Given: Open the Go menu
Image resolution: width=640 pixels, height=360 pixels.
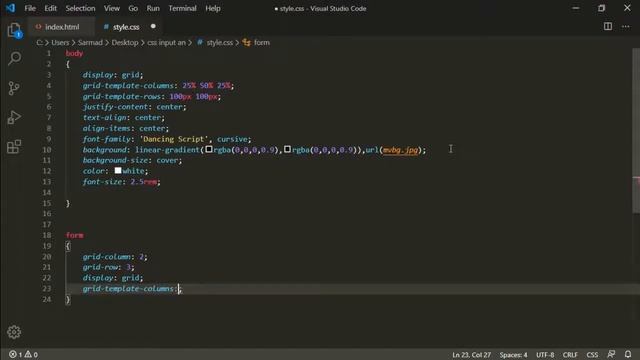Looking at the screenshot, I should pyautogui.click(x=133, y=8).
